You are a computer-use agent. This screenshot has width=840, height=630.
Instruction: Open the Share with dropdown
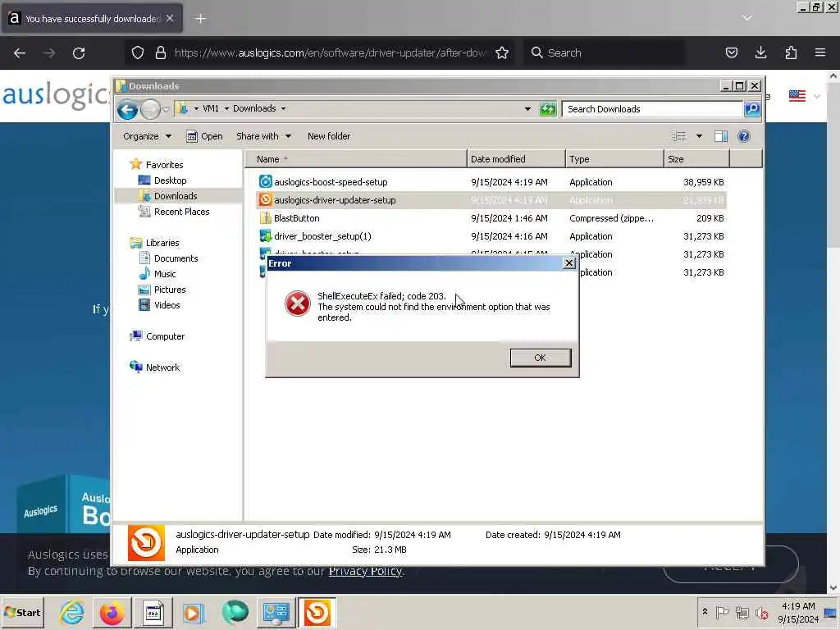(263, 137)
